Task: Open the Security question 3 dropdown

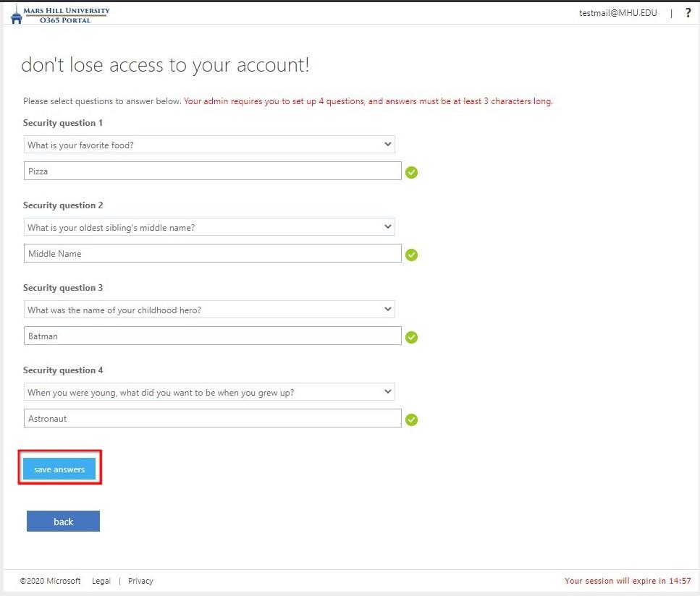Action: click(x=208, y=309)
